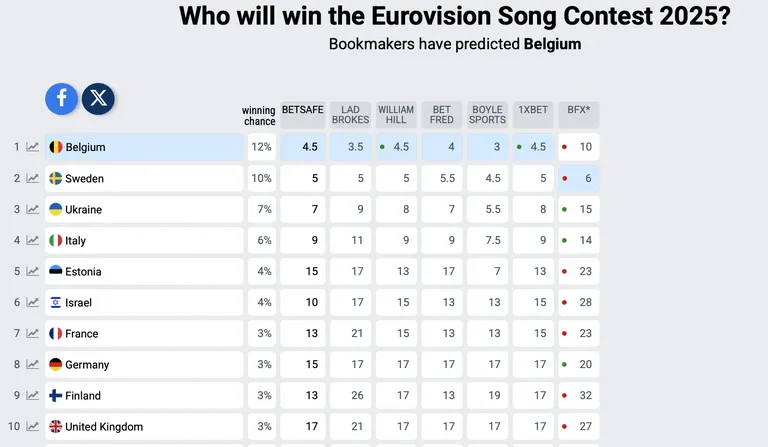This screenshot has width=768, height=447.
Task: Open the France country row
Action: pyautogui.click(x=144, y=333)
